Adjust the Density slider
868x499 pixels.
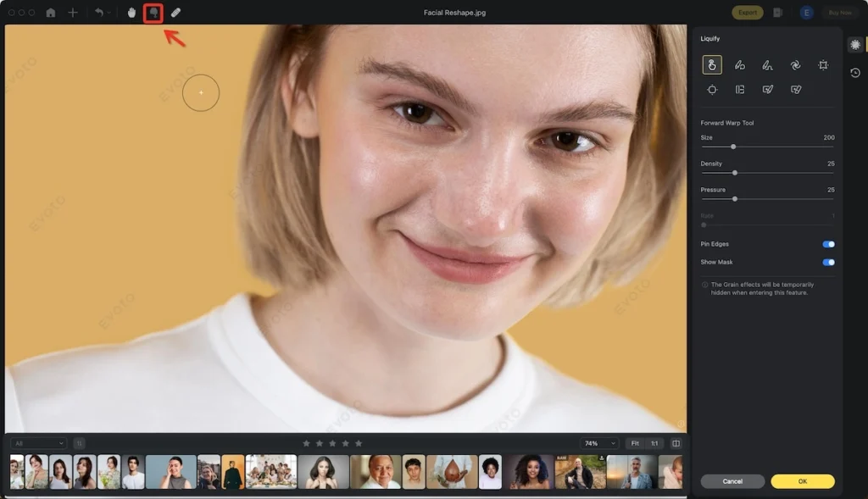(x=767, y=173)
